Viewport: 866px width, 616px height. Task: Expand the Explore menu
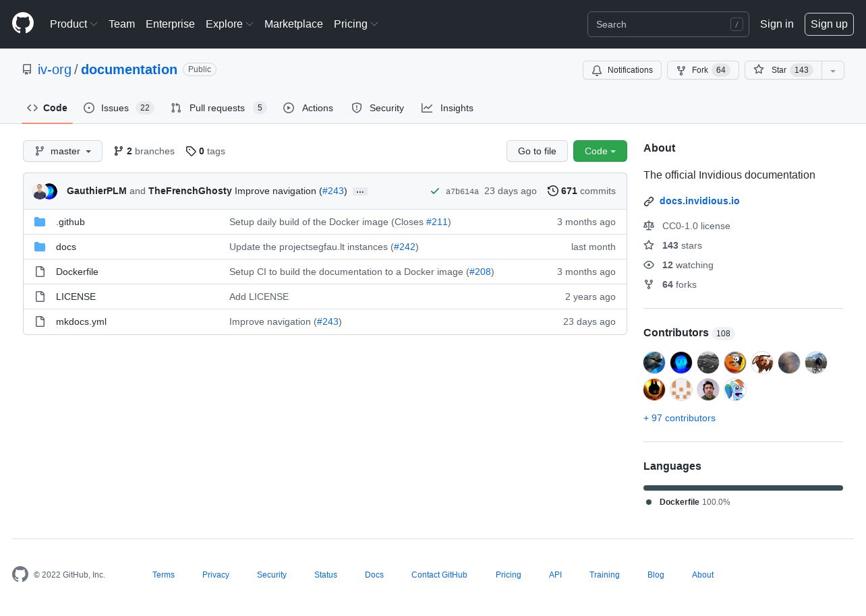229,24
